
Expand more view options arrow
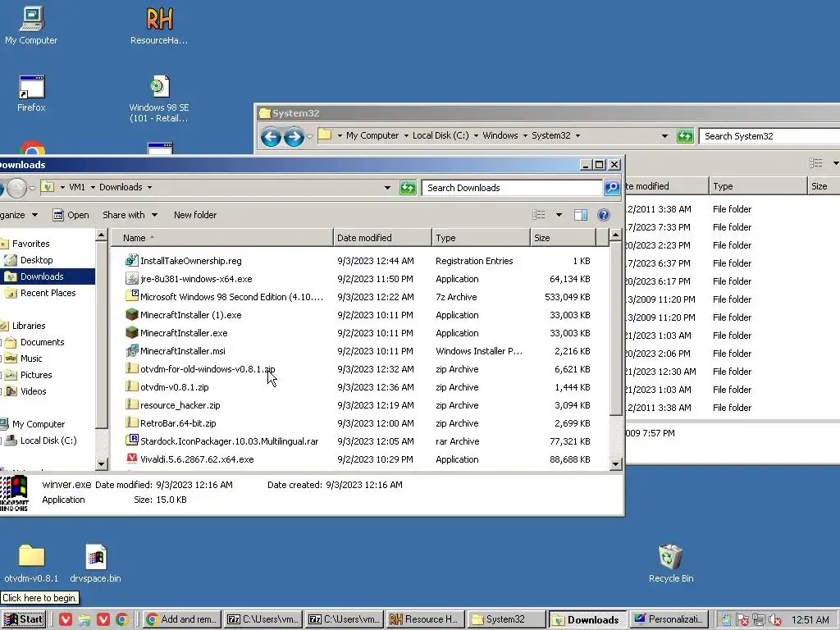point(559,215)
